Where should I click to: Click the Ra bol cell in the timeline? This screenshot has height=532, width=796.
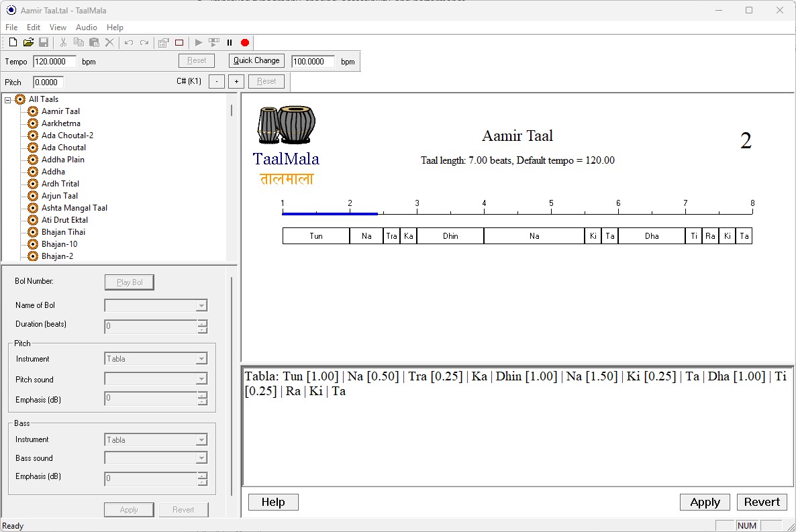point(710,236)
